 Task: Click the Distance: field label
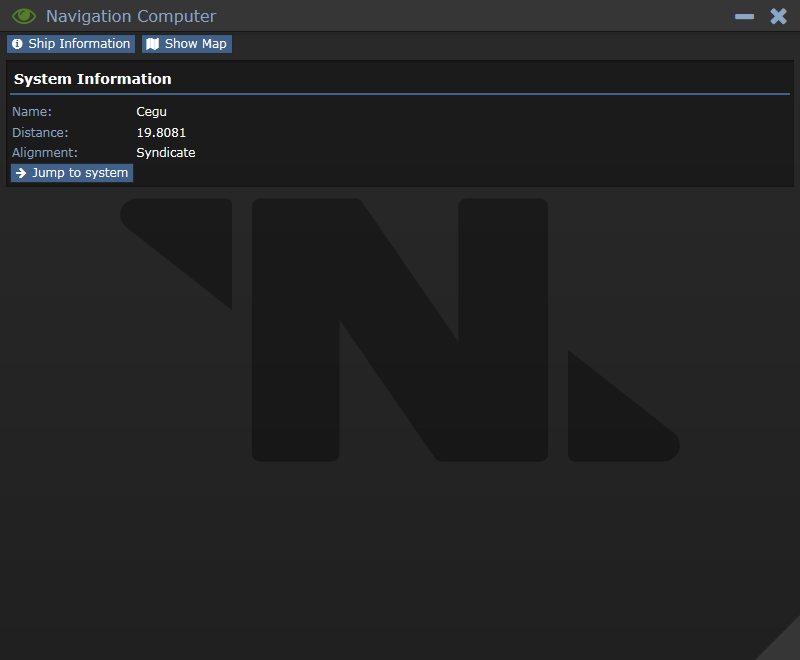(x=40, y=133)
